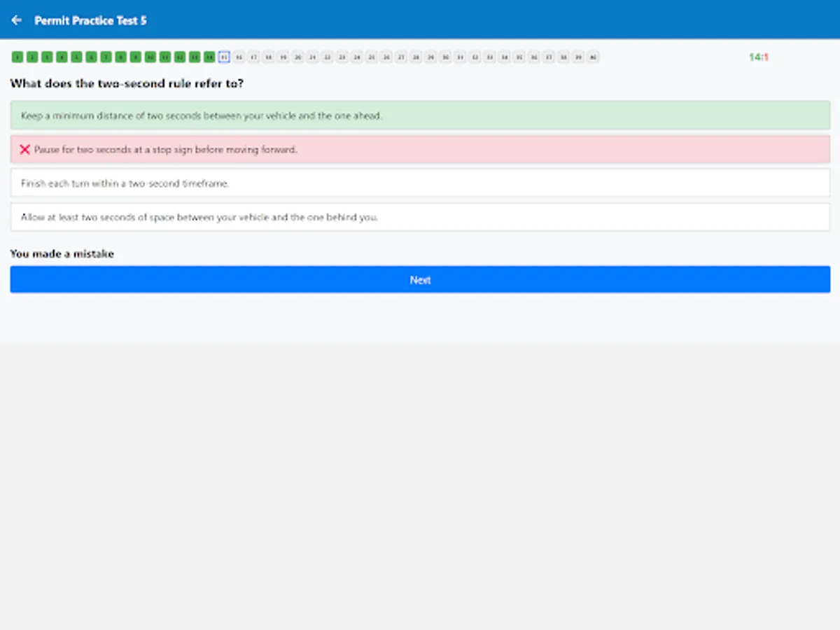Screen dimensions: 840x630
Task: Select the answer about space behind your vehicle
Action: coord(420,217)
